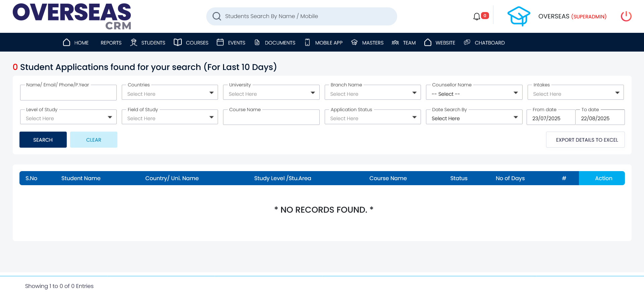The height and width of the screenshot is (294, 644).
Task: Click the notification bell icon
Action: click(x=477, y=16)
